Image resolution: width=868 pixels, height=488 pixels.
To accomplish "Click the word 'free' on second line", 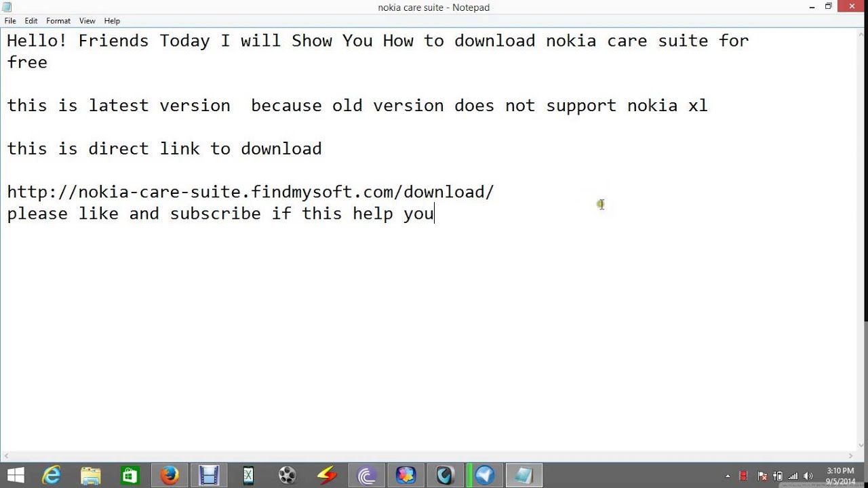I will click(x=27, y=62).
